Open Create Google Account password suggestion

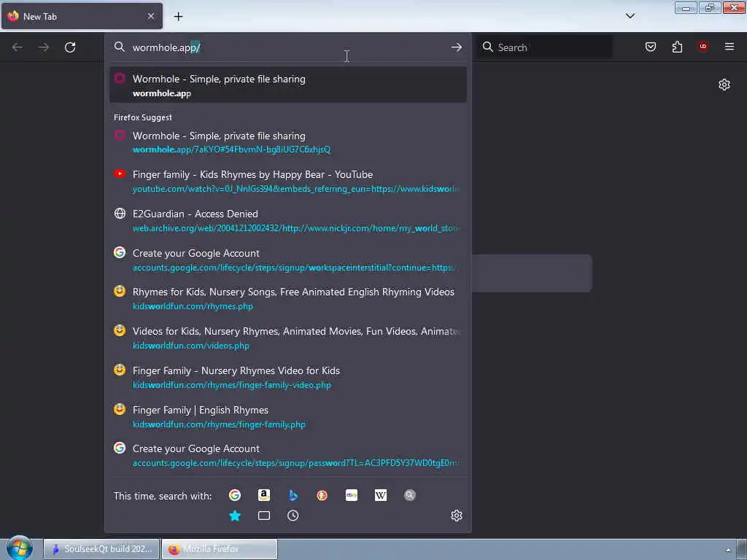pyautogui.click(x=287, y=455)
